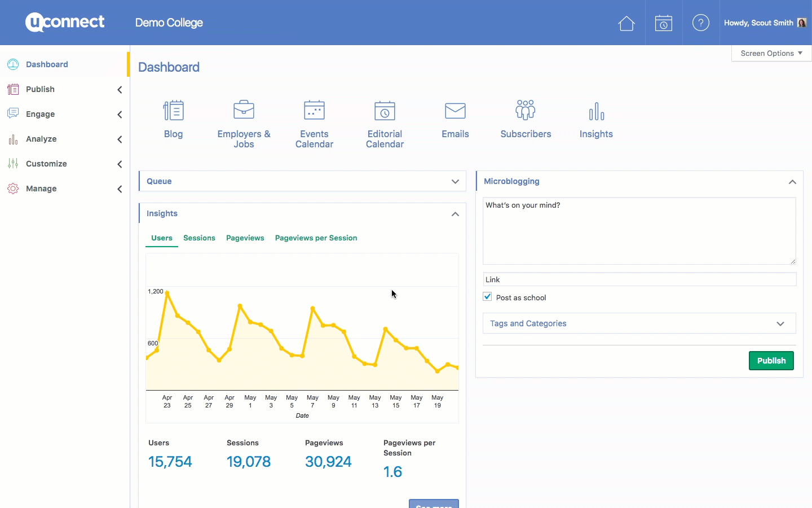Open Employers & Jobs briefcase icon

pyautogui.click(x=244, y=111)
